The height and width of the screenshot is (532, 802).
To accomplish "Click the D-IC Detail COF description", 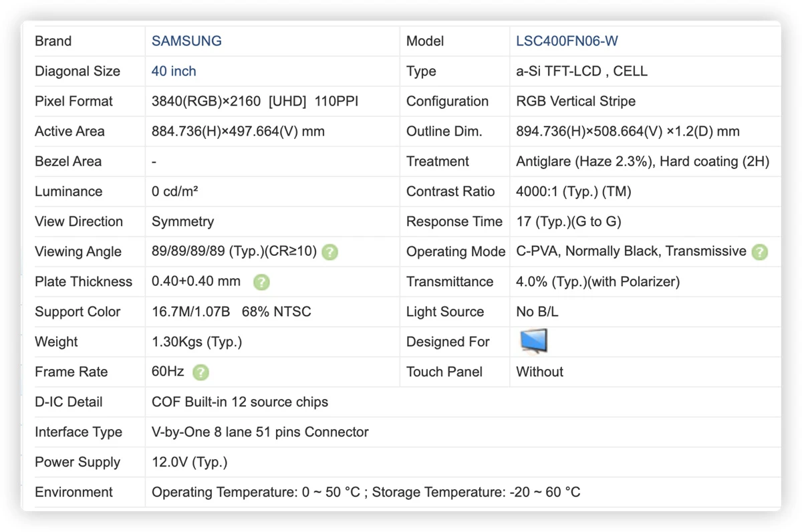I will 240,402.
